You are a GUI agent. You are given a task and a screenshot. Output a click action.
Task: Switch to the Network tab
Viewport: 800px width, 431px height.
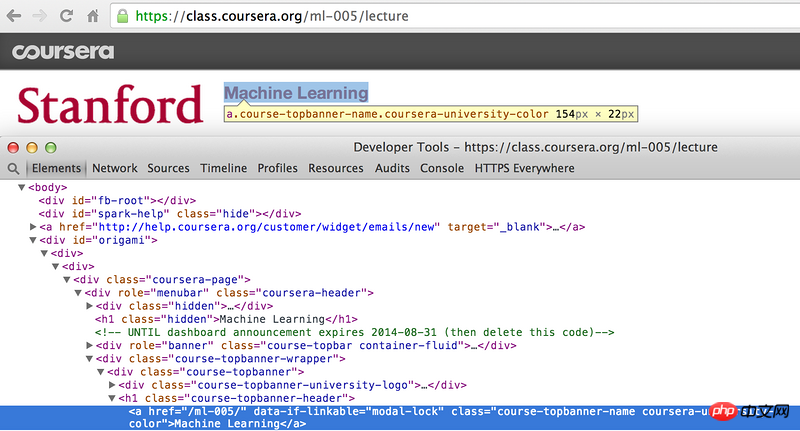click(x=115, y=168)
